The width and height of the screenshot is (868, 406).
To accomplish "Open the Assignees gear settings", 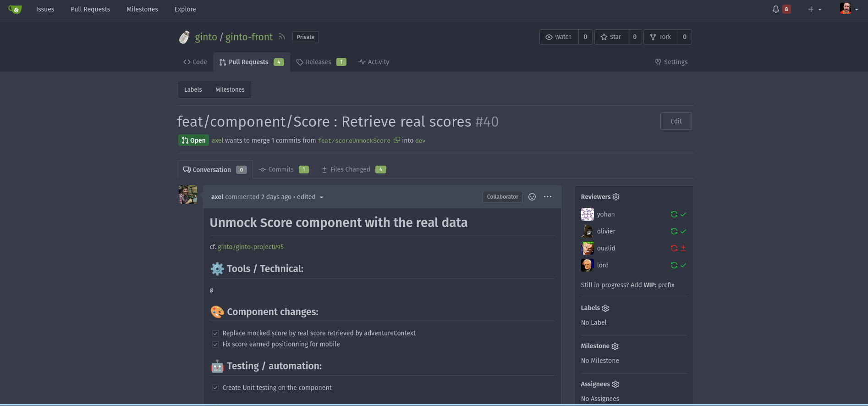I will 615,384.
